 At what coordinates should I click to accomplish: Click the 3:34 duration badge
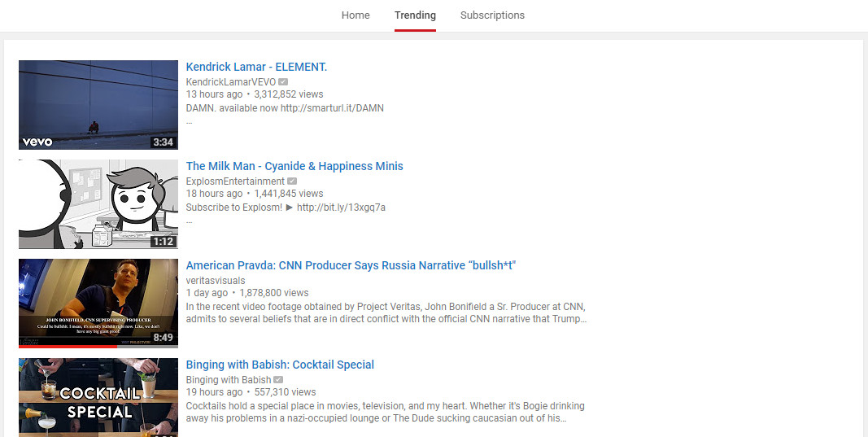click(164, 142)
